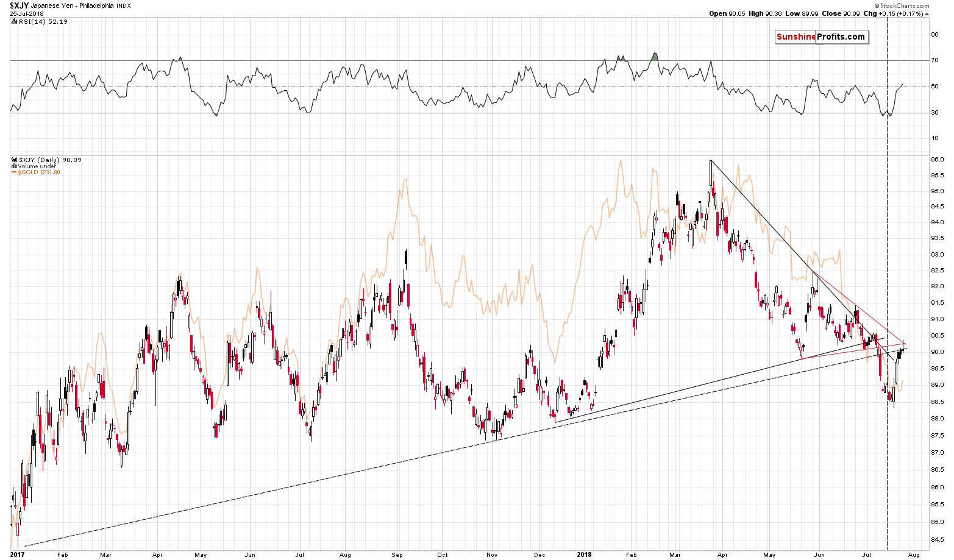Click the price axis label 89.0

coord(937,385)
